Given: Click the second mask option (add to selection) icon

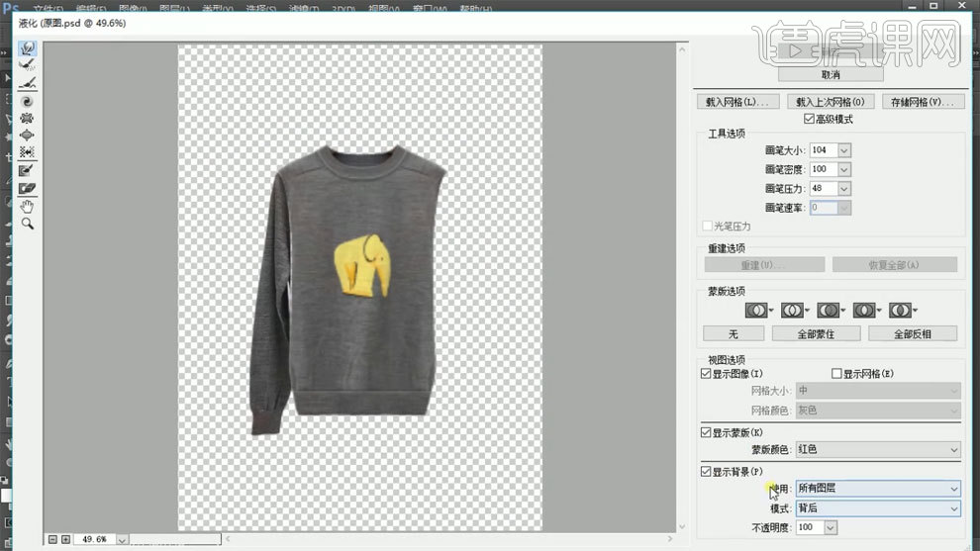Looking at the screenshot, I should (x=794, y=310).
